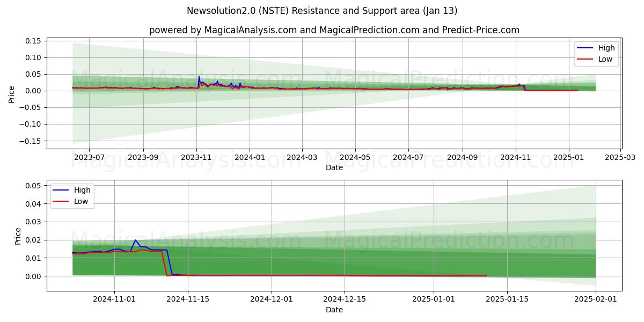Click 'Low' in the full-history chart's legend
Screen dimensions: 644x322
click(605, 59)
